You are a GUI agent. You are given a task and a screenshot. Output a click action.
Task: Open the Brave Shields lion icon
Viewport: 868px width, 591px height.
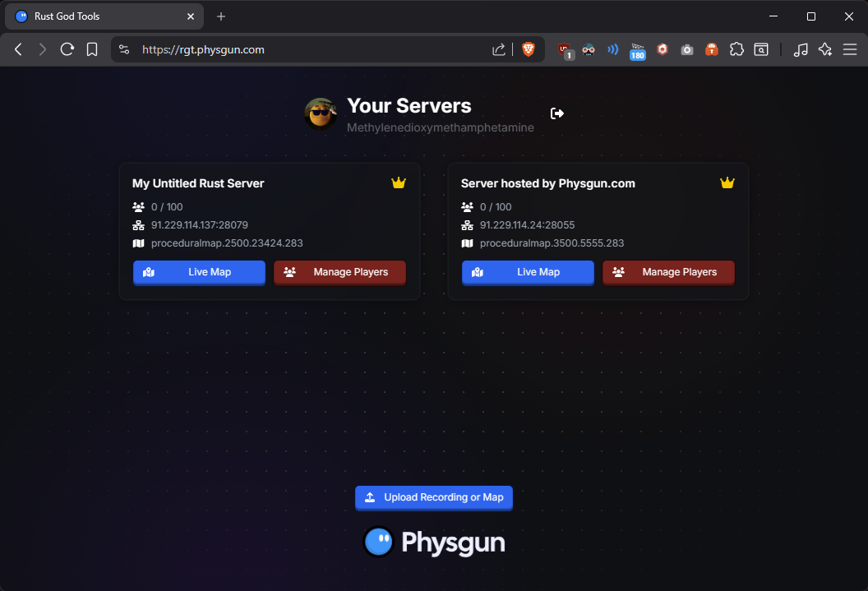[x=528, y=49]
